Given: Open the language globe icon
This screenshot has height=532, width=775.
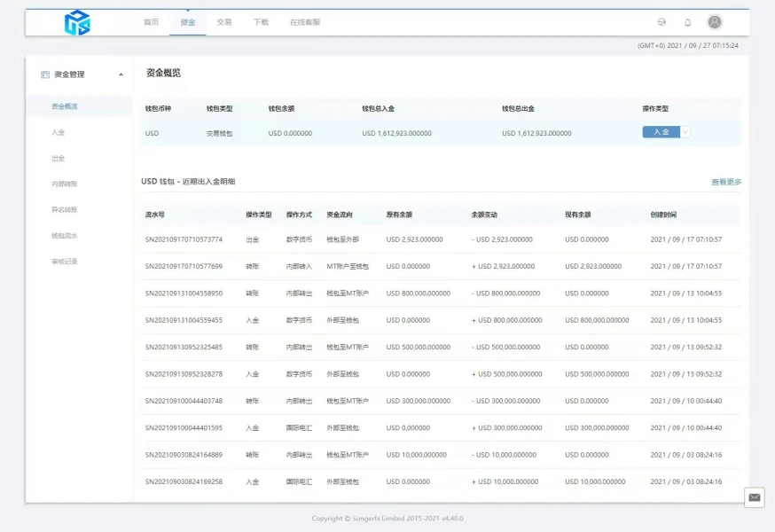Looking at the screenshot, I should [661, 22].
